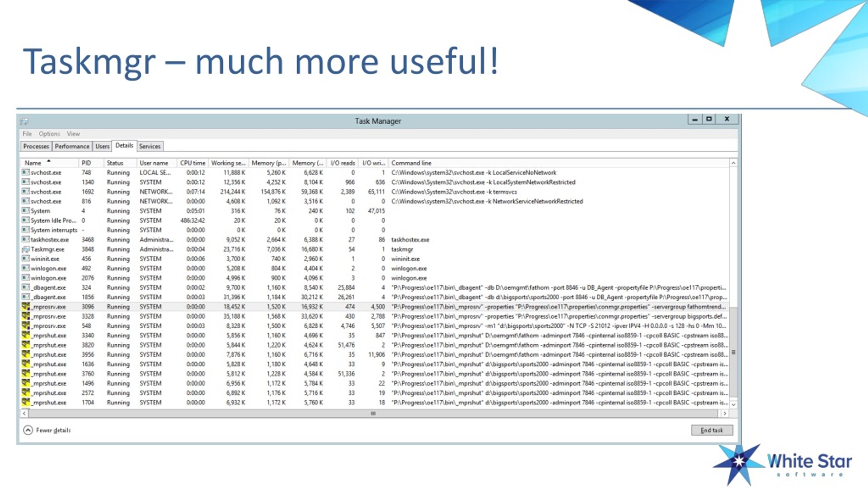
Task: Click the termsvcs command line text
Action: point(454,192)
